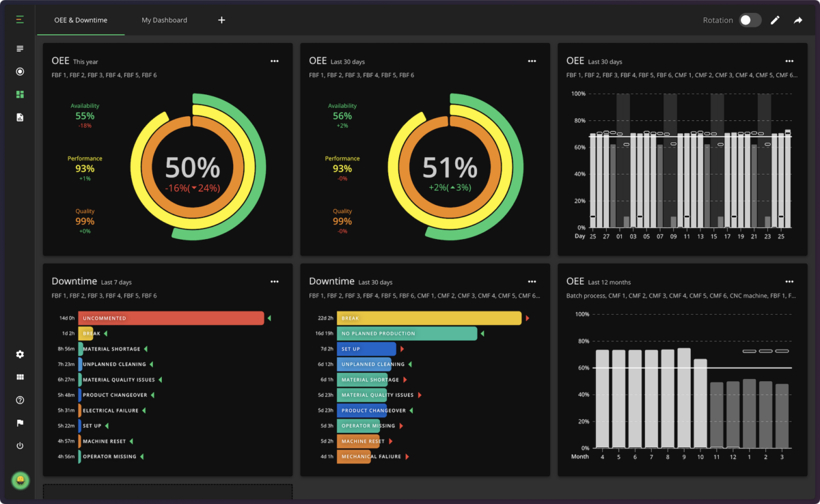The width and height of the screenshot is (820, 504).
Task: Open options for the Downtime Last 30 days widget
Action: [x=532, y=281]
